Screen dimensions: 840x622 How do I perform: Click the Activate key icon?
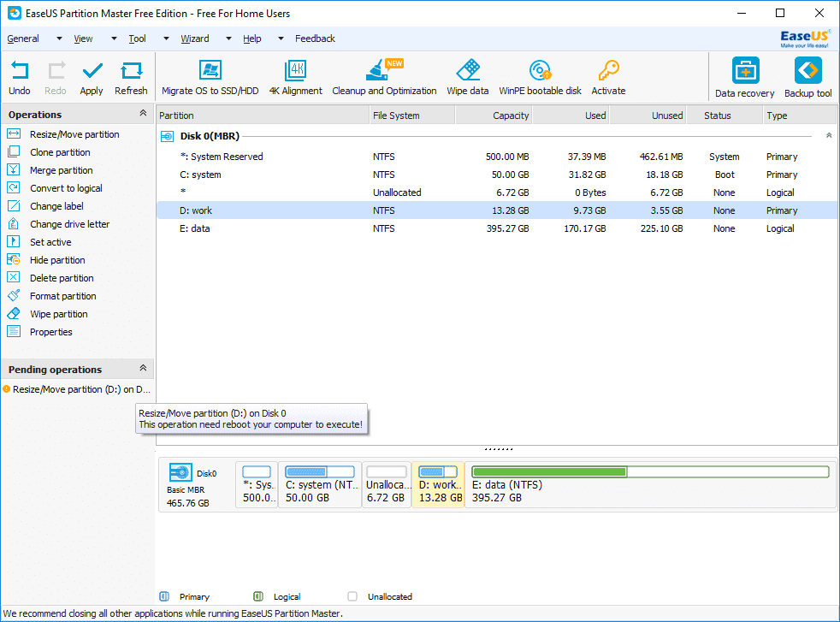click(608, 70)
